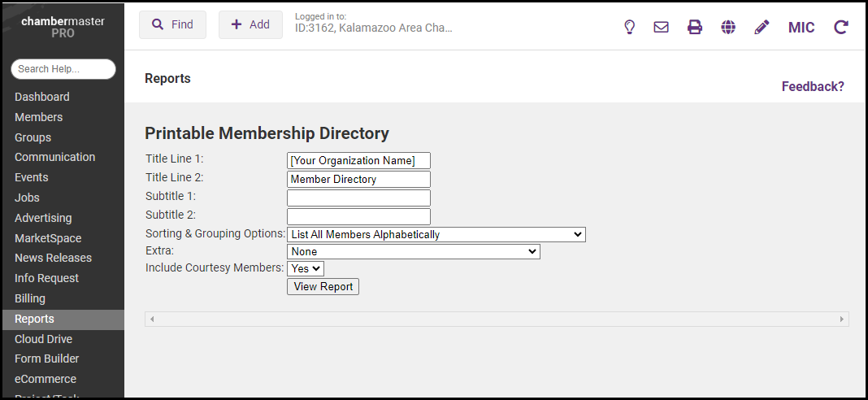Click the lightbulb ideas icon

coord(629,27)
